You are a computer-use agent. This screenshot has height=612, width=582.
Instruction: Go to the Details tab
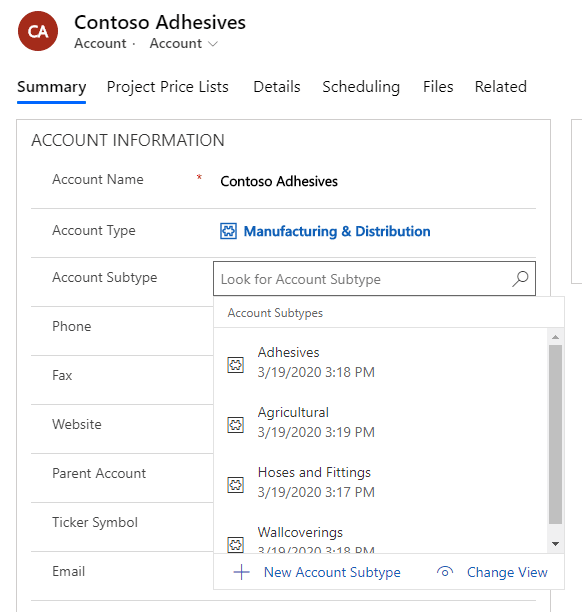point(277,87)
